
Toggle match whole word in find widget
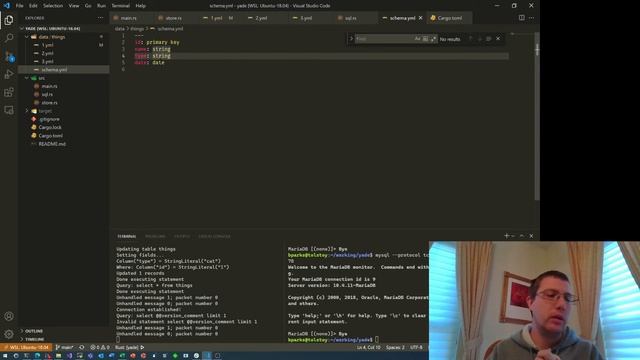(x=425, y=39)
